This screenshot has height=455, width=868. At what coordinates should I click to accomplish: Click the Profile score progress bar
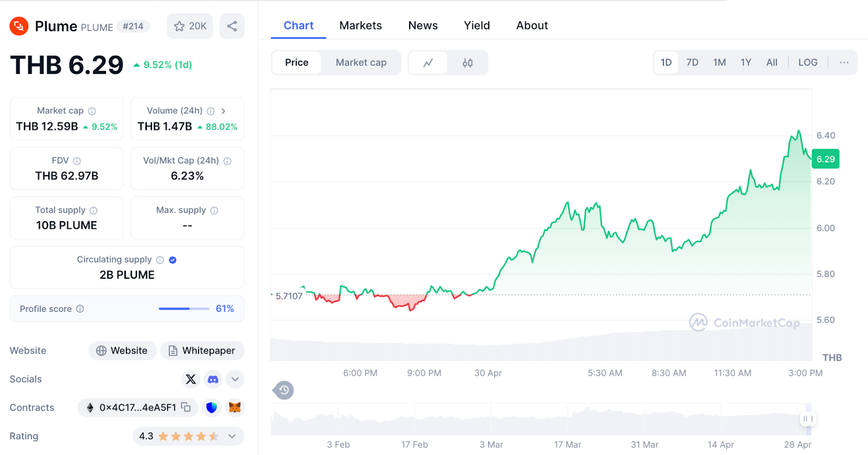click(x=184, y=309)
